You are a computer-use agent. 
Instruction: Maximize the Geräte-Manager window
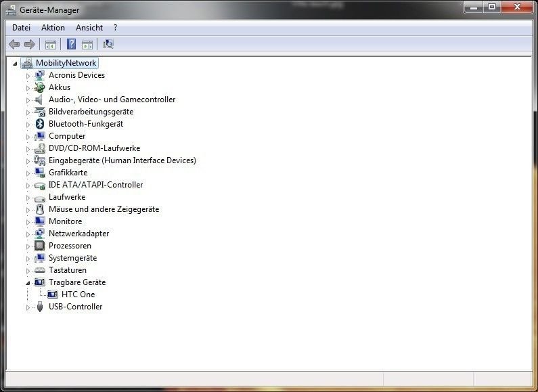[492, 7]
